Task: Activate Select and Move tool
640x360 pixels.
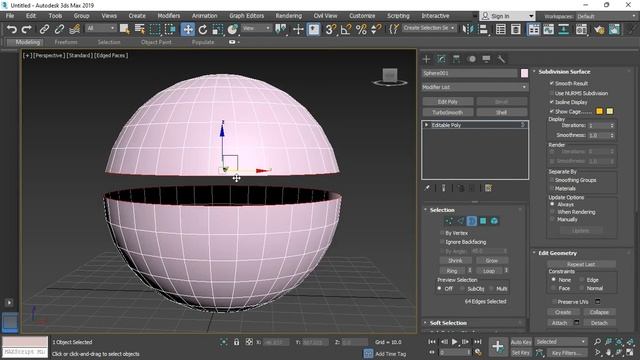Action: [188, 29]
